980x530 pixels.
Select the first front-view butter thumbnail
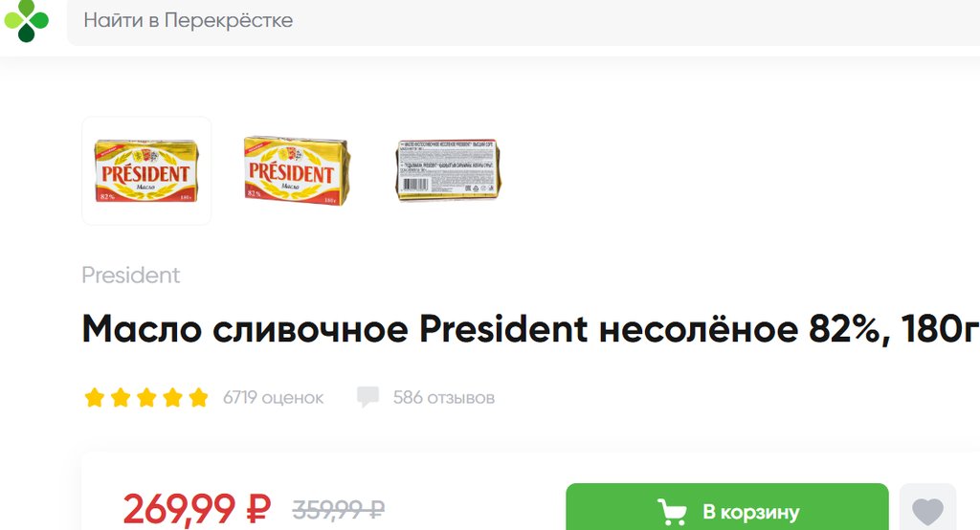click(146, 170)
